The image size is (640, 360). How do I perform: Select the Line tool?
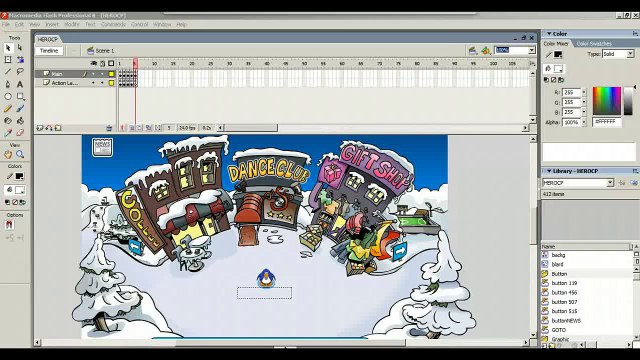click(8, 72)
